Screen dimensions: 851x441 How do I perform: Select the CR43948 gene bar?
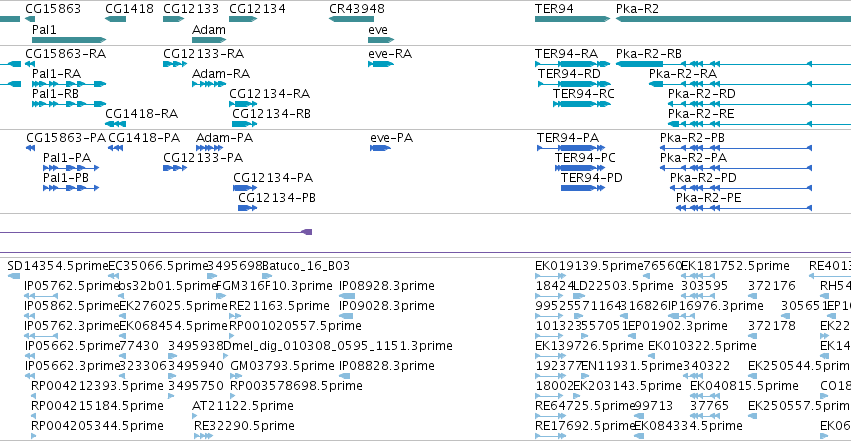click(x=351, y=19)
